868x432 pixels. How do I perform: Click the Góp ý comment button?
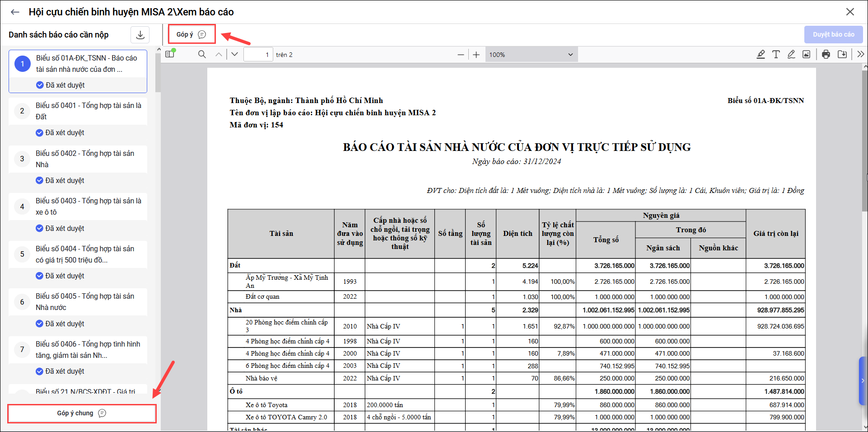click(x=191, y=34)
